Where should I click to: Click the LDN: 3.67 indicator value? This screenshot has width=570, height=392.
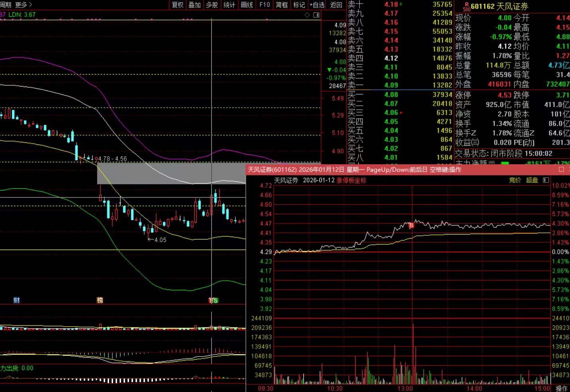22,15
